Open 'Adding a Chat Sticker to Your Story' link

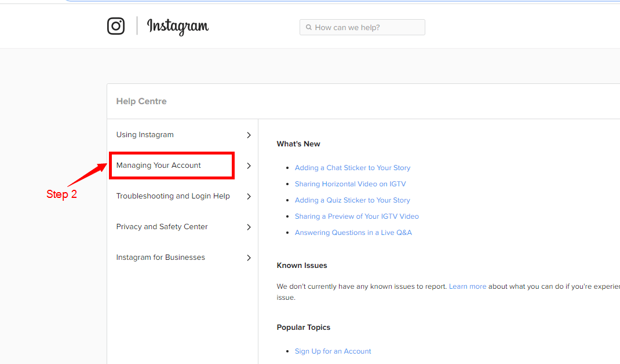click(352, 168)
